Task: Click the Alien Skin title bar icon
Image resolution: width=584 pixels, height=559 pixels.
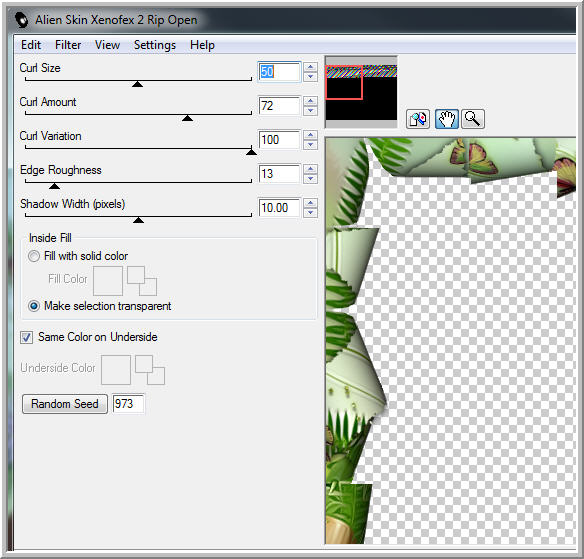Action: click(x=22, y=20)
